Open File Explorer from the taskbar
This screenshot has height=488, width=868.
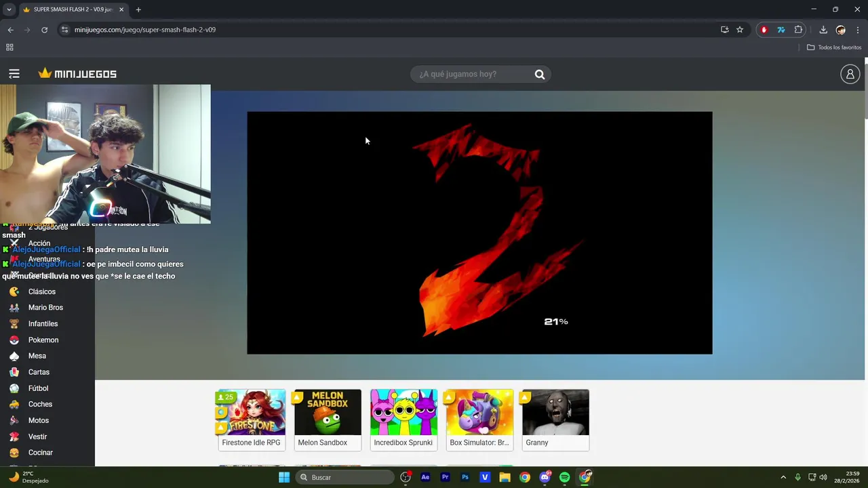(505, 477)
